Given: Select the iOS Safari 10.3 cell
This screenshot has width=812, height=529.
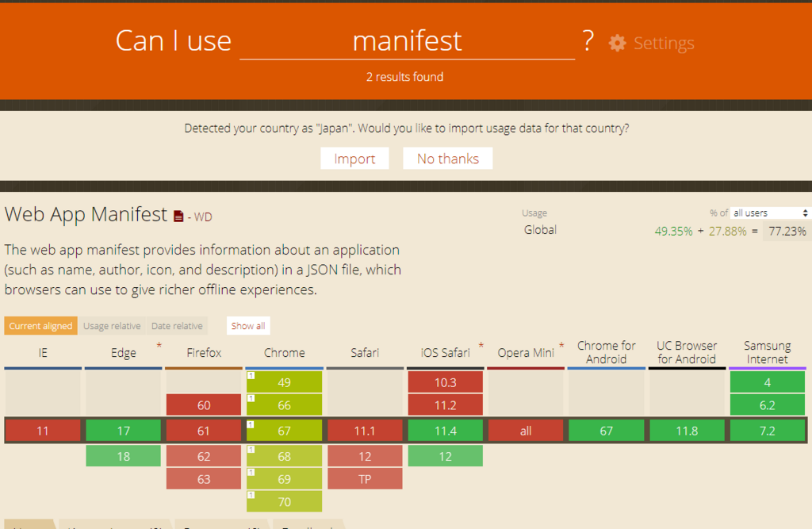Looking at the screenshot, I should [x=446, y=382].
